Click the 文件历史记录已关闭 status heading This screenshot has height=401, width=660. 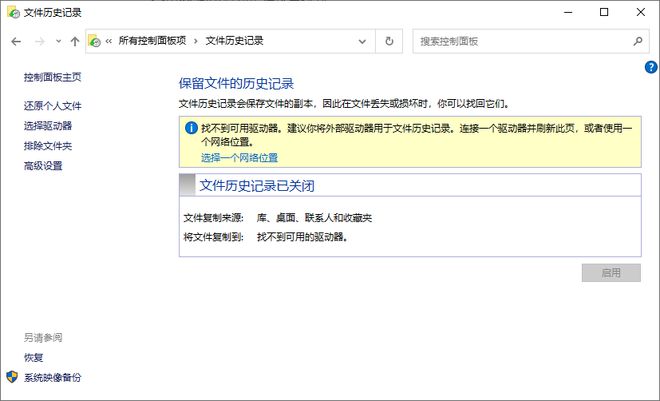pos(257,186)
